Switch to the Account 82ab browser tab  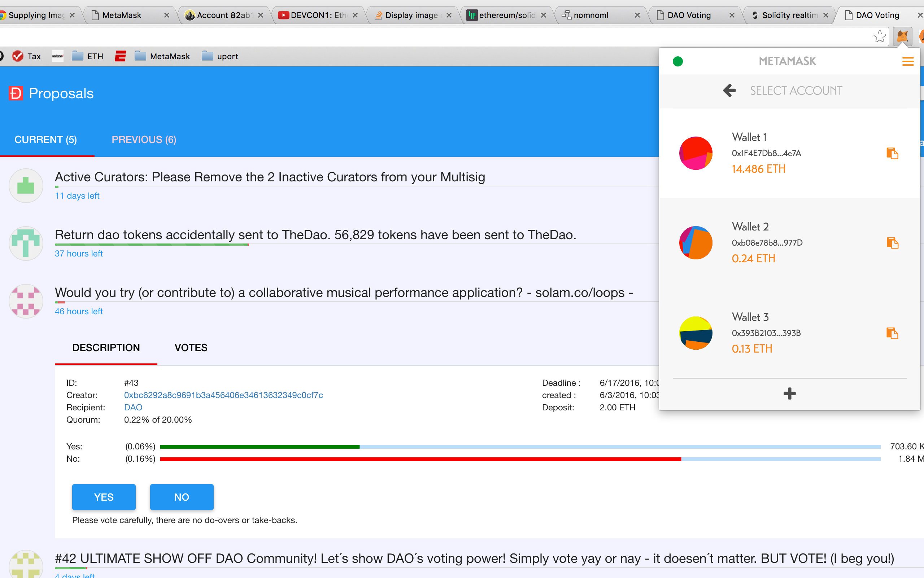point(224,15)
